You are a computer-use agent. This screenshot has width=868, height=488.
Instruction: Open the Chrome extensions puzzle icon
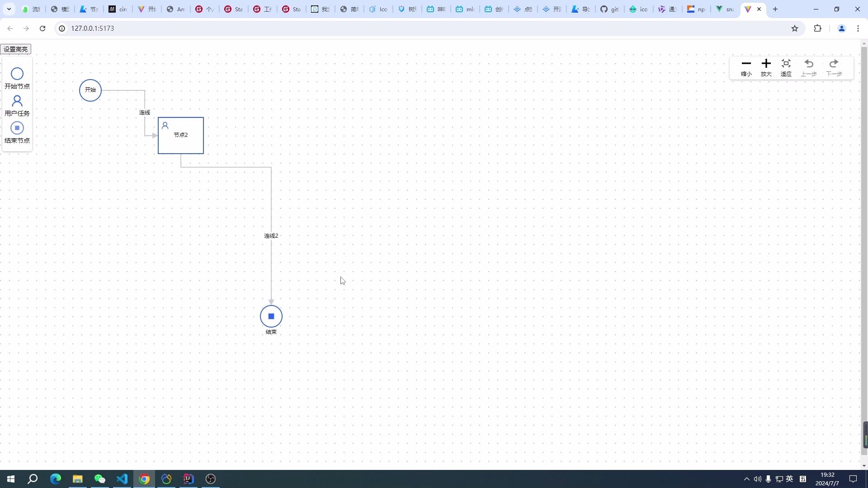(817, 28)
